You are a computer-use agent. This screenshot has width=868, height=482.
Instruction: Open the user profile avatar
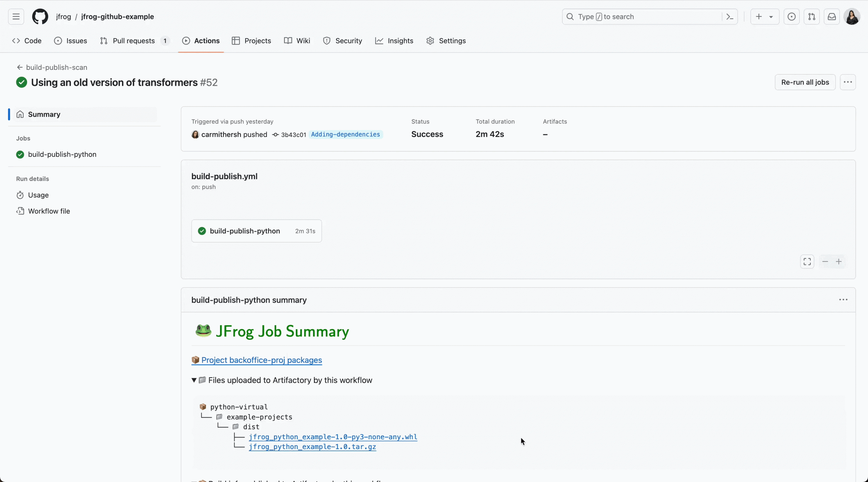pos(852,17)
